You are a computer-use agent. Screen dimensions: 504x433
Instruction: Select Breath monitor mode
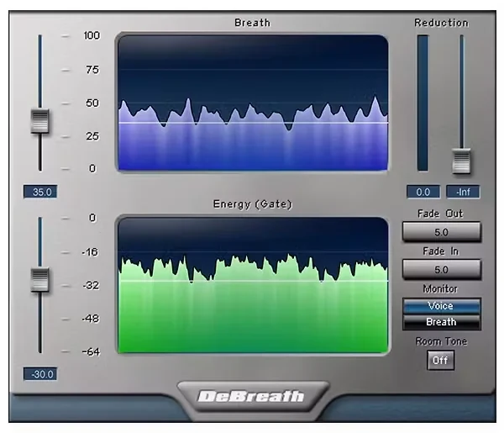click(441, 322)
